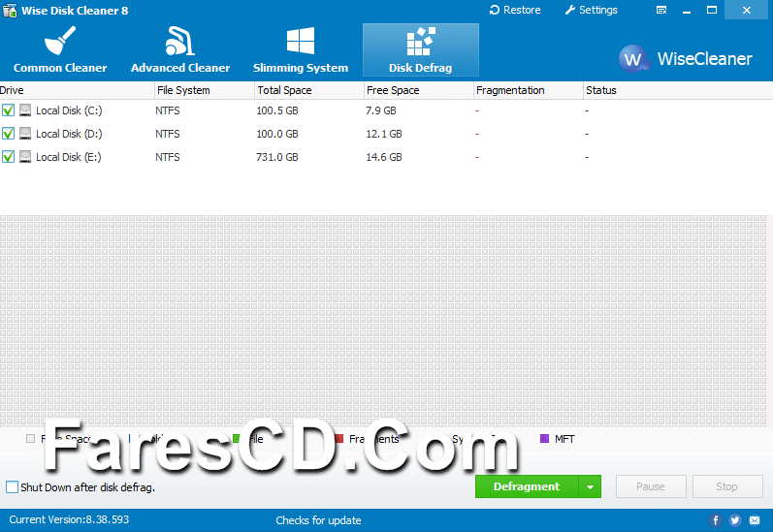Open the Common Cleaner tab
773x532 pixels.
tap(60, 49)
